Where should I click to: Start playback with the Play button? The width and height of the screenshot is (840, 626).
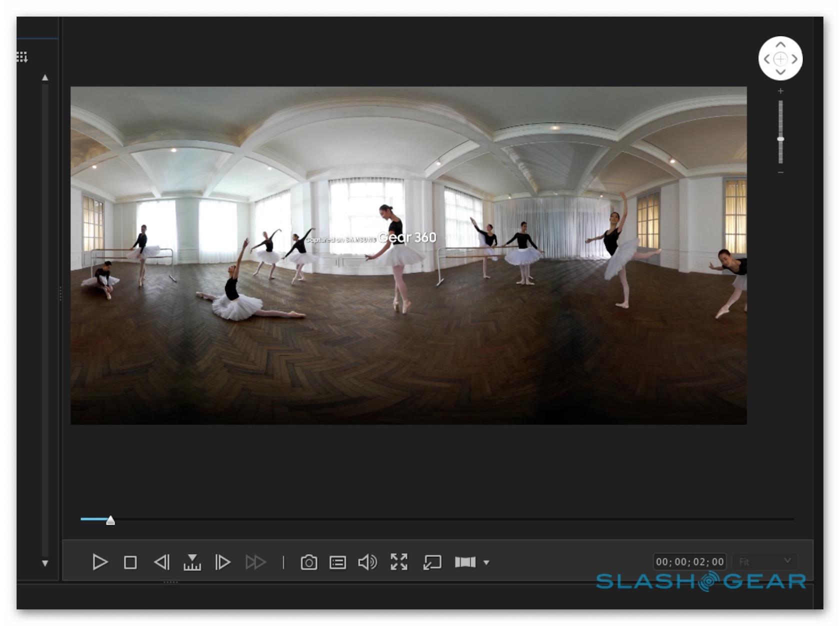point(100,562)
